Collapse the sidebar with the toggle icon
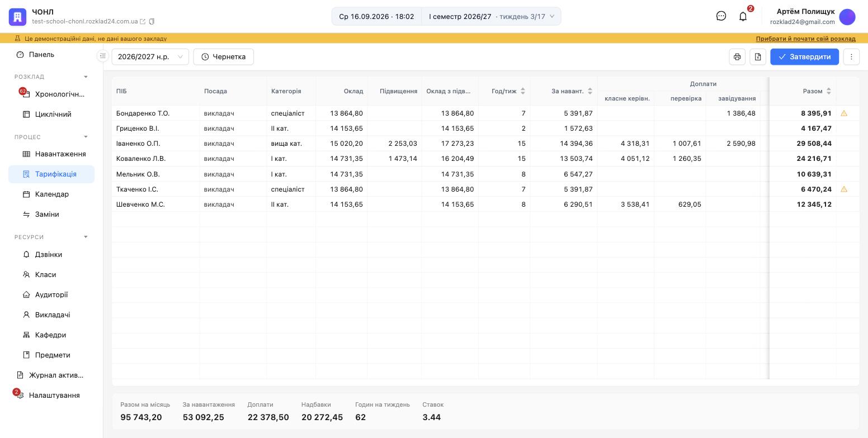The image size is (868, 438). (102, 56)
